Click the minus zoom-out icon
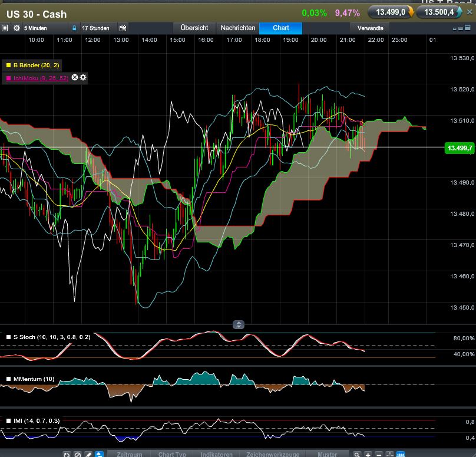The image size is (476, 457). (379, 455)
